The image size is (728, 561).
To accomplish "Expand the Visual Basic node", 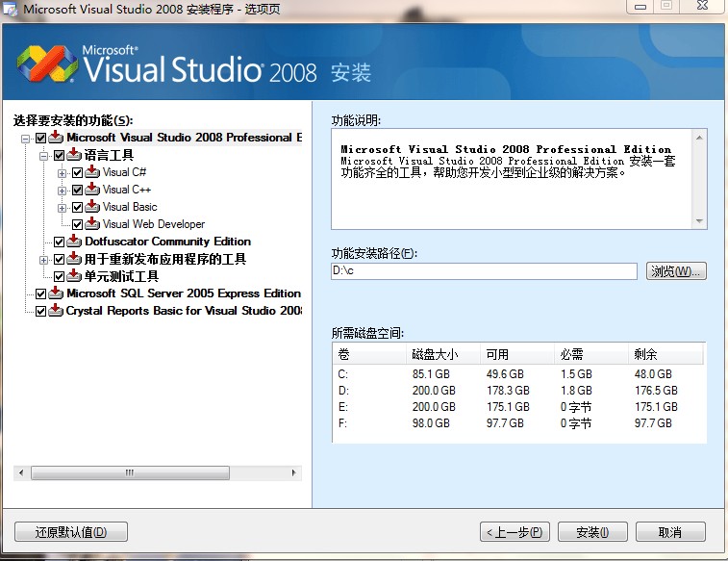I will (62, 208).
